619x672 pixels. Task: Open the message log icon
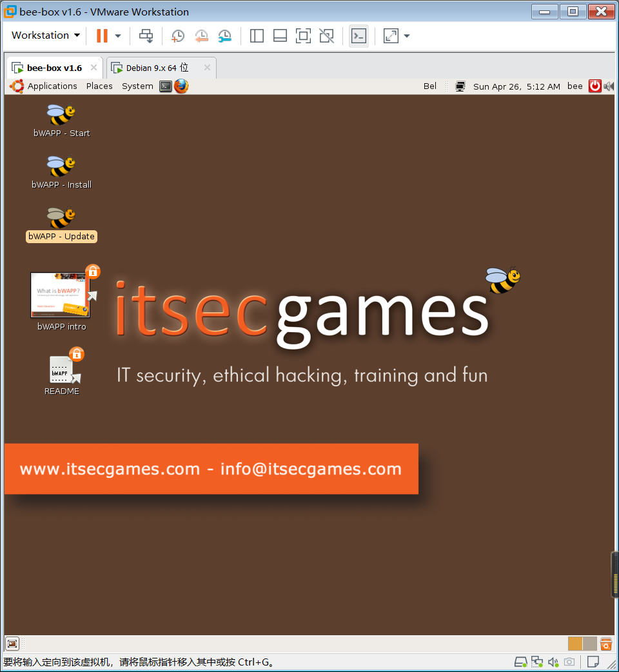pyautogui.click(x=593, y=662)
